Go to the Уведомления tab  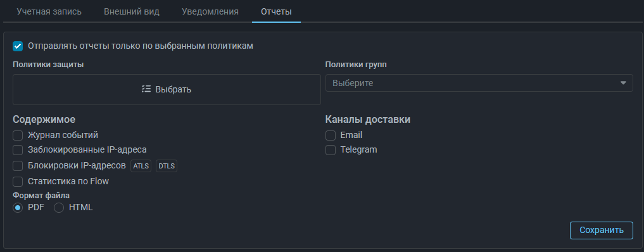coord(210,11)
